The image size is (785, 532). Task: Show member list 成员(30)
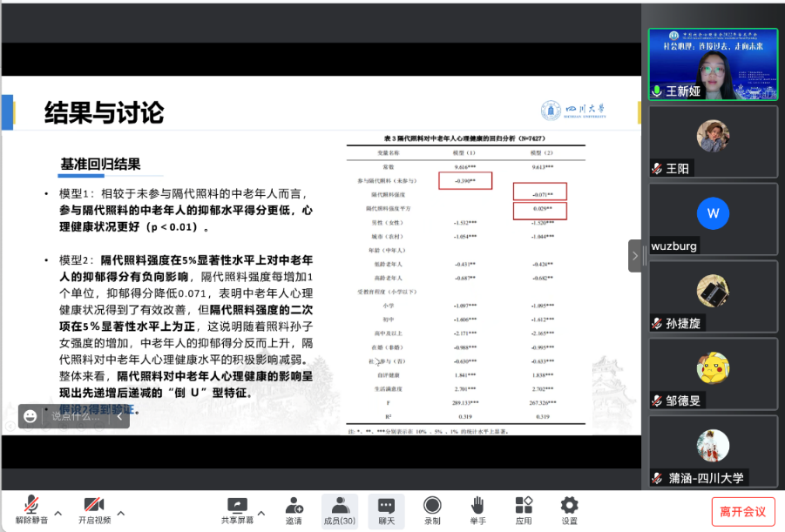[x=339, y=510]
